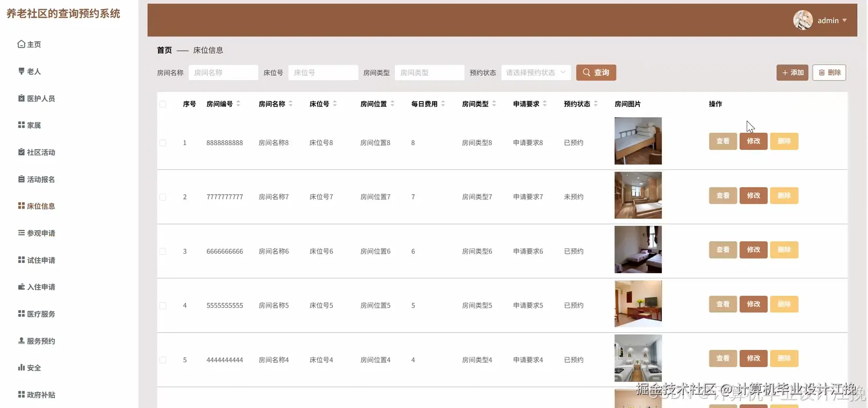Click the 入住申请 sidebar icon
The width and height of the screenshot is (868, 408).
point(21,287)
